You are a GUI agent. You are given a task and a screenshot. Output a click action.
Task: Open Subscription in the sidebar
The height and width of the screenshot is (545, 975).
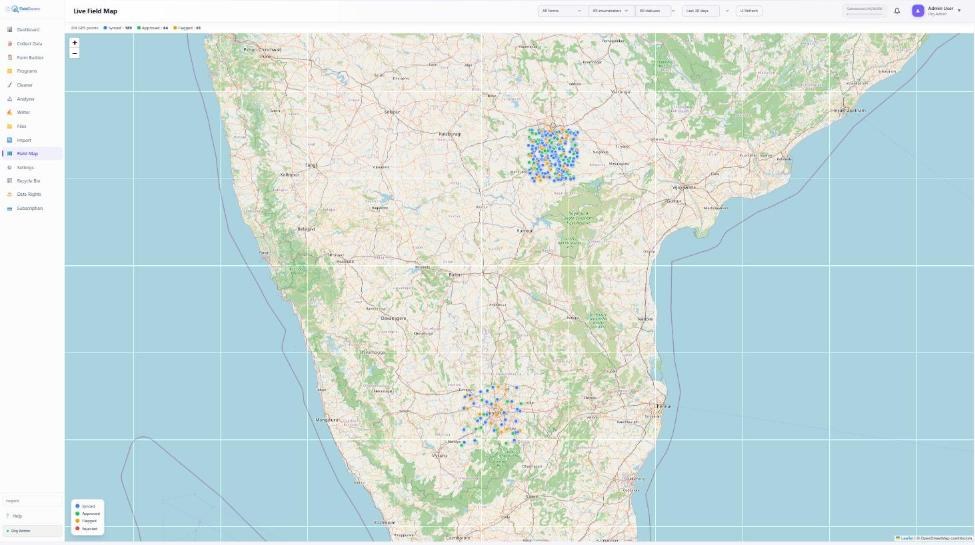[x=31, y=208]
